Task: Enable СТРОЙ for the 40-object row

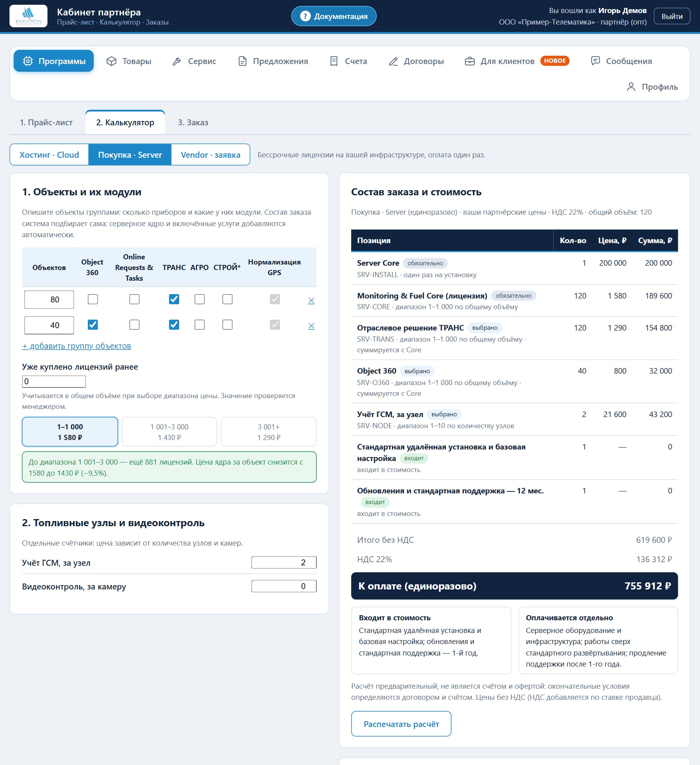Action: (227, 325)
